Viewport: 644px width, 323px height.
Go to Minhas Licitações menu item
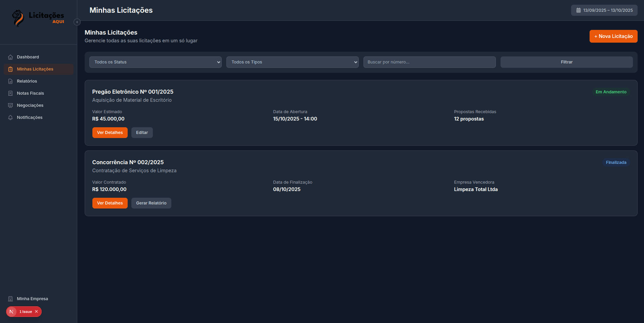tap(35, 69)
